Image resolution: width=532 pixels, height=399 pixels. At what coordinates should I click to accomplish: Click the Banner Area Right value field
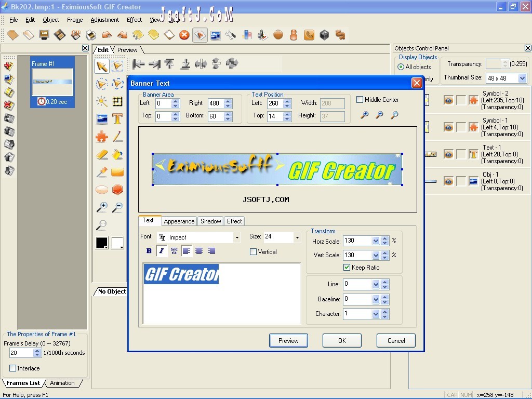pyautogui.click(x=216, y=103)
